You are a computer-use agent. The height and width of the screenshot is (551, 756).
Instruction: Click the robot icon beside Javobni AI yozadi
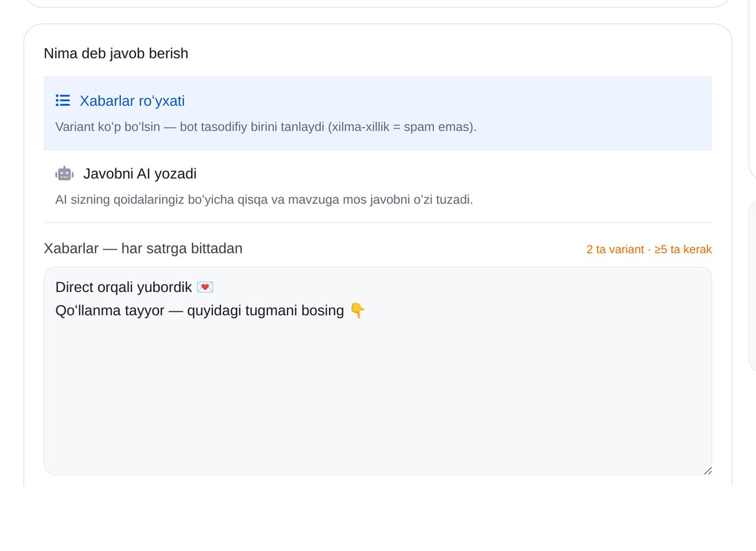pos(65,174)
